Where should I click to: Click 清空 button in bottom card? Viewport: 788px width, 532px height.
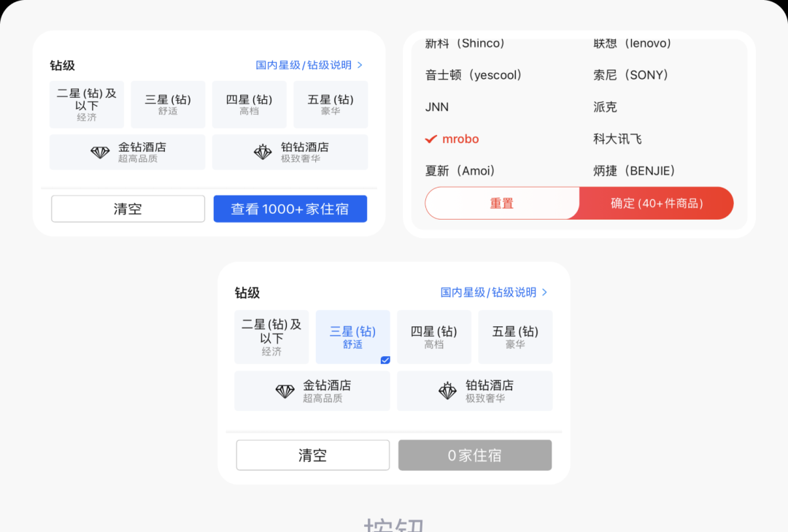pyautogui.click(x=312, y=455)
